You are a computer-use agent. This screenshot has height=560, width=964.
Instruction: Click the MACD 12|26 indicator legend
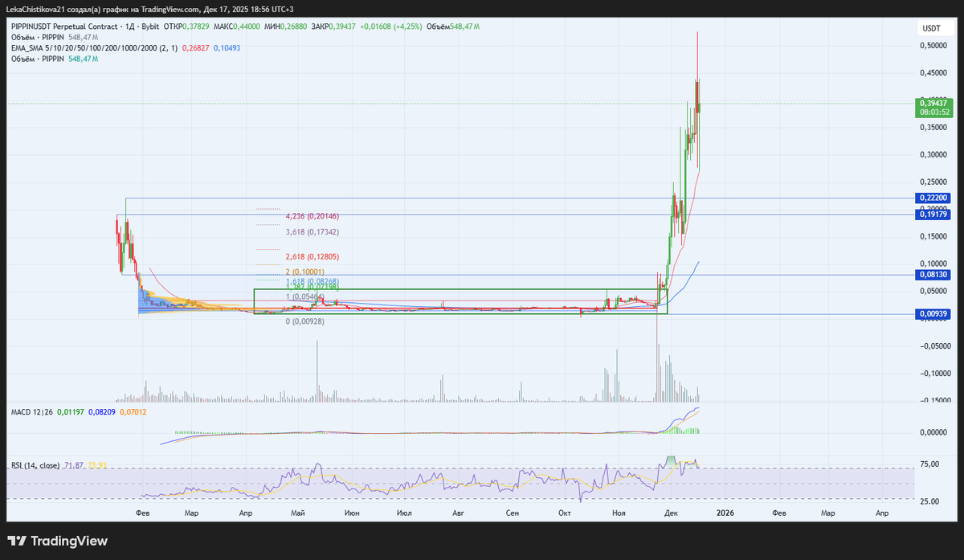(32, 412)
